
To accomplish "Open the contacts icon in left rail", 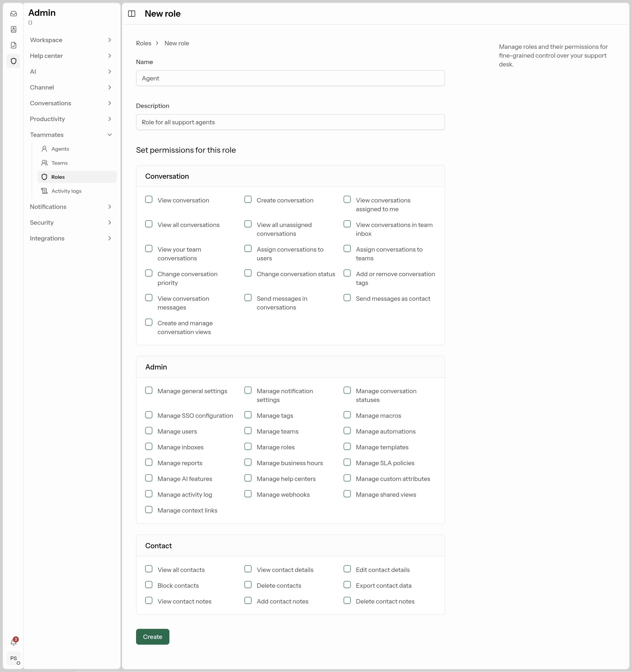I will click(x=13, y=30).
